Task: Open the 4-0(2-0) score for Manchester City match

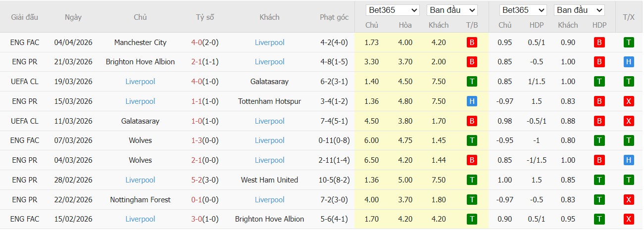Action: (204, 43)
